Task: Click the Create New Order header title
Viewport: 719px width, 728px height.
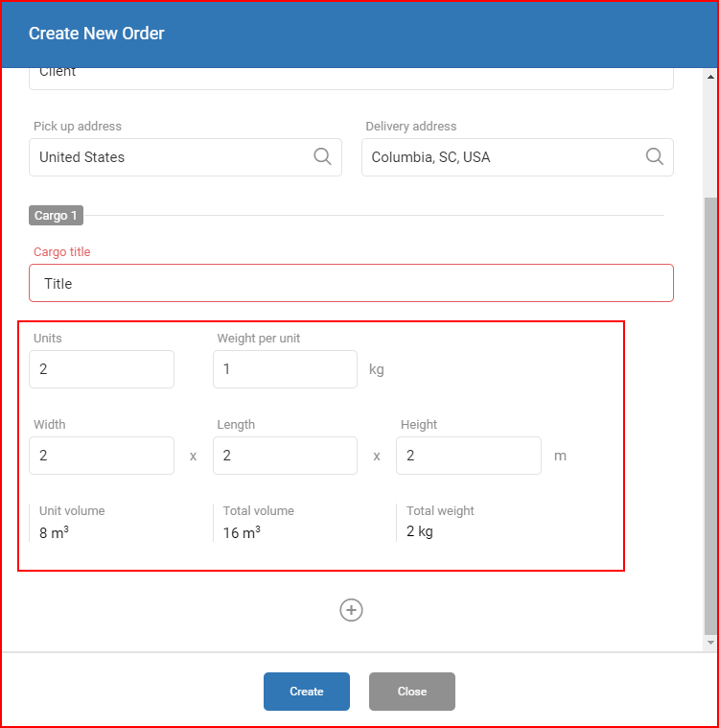Action: point(97,34)
